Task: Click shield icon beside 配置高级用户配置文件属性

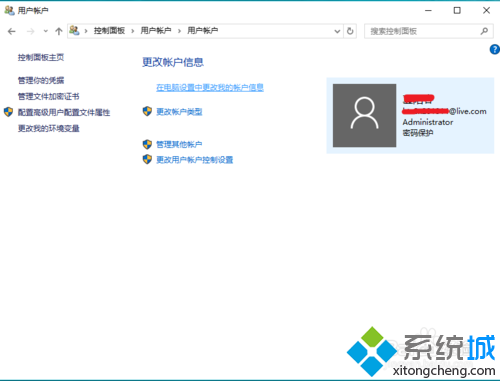Action: coord(8,112)
